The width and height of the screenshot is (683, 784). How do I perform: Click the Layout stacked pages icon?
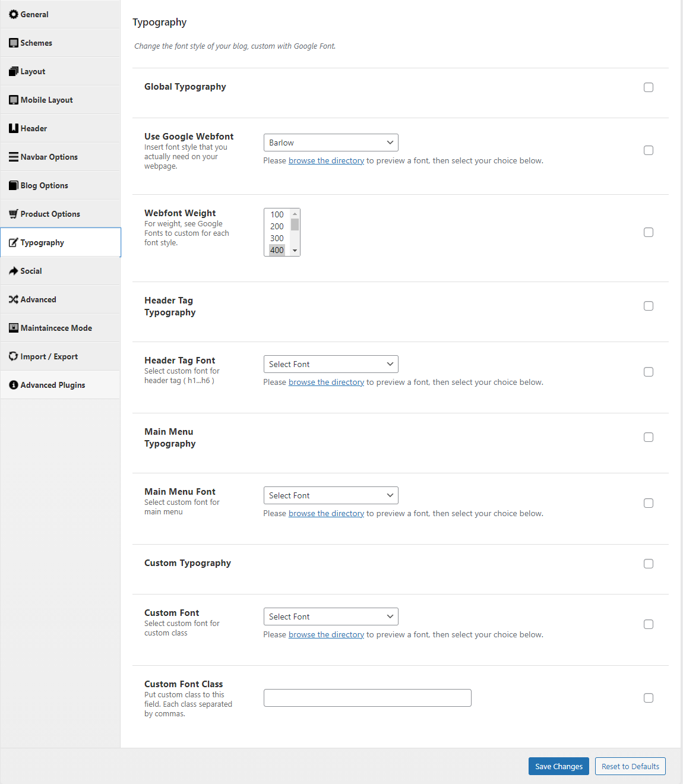(13, 71)
